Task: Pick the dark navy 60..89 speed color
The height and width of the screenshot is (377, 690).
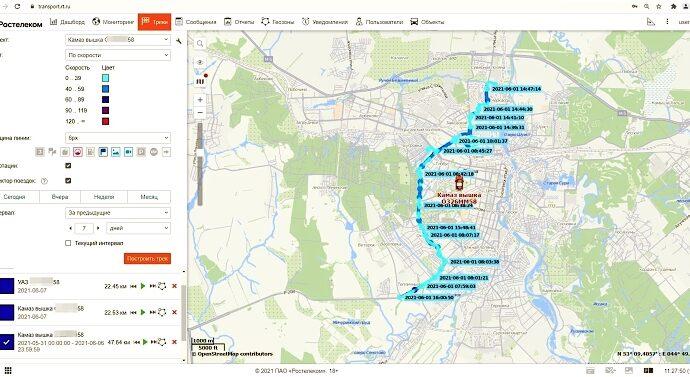Action: (x=105, y=99)
